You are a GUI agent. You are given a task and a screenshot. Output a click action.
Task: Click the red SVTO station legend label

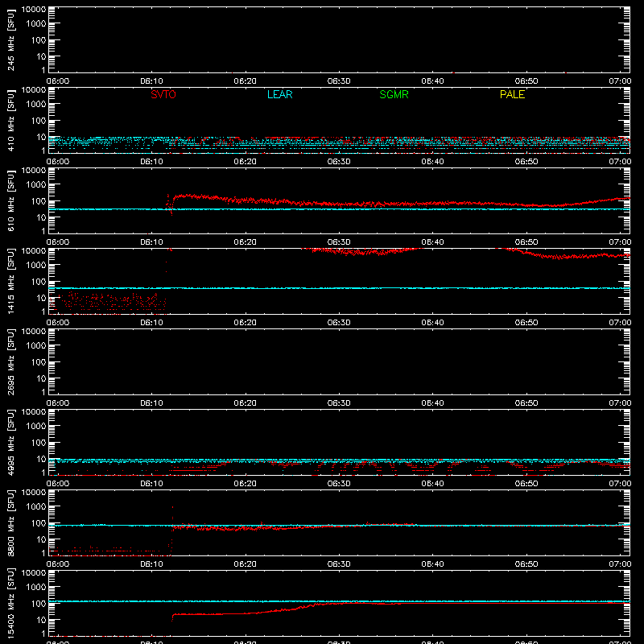coord(163,94)
